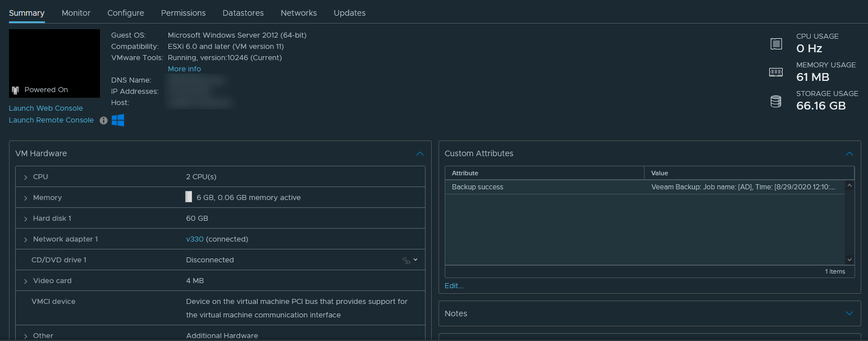Expand the CPU hardware row
Image resolution: width=868 pixels, height=341 pixels.
pyautogui.click(x=26, y=177)
